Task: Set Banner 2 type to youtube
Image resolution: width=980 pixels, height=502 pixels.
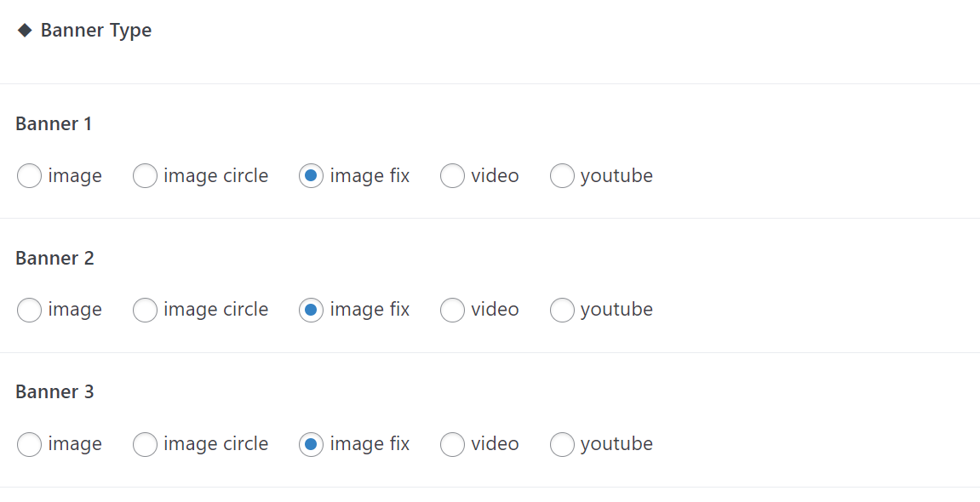Action: pyautogui.click(x=562, y=310)
